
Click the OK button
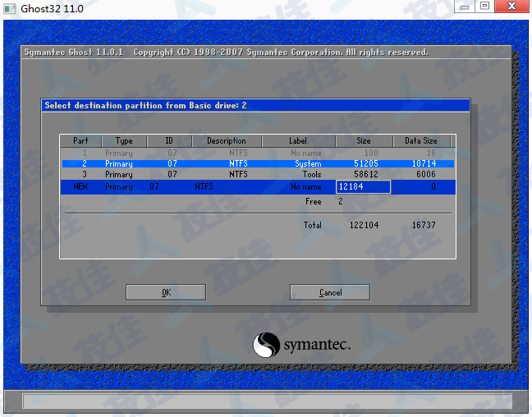(166, 292)
